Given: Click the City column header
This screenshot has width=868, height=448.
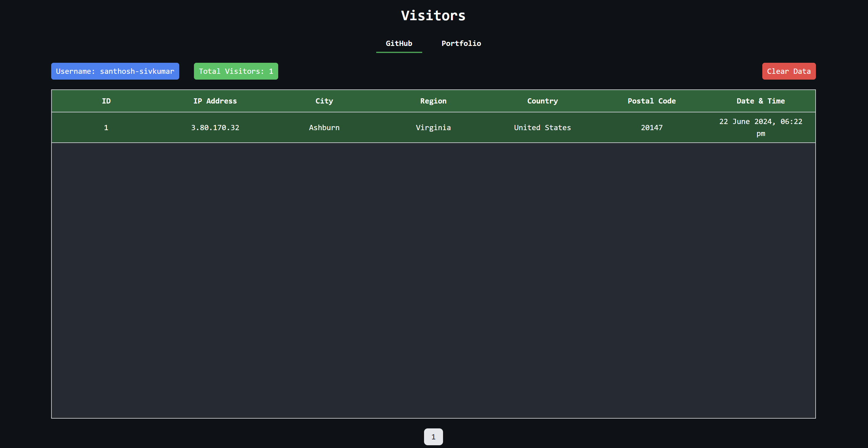Looking at the screenshot, I should point(324,101).
